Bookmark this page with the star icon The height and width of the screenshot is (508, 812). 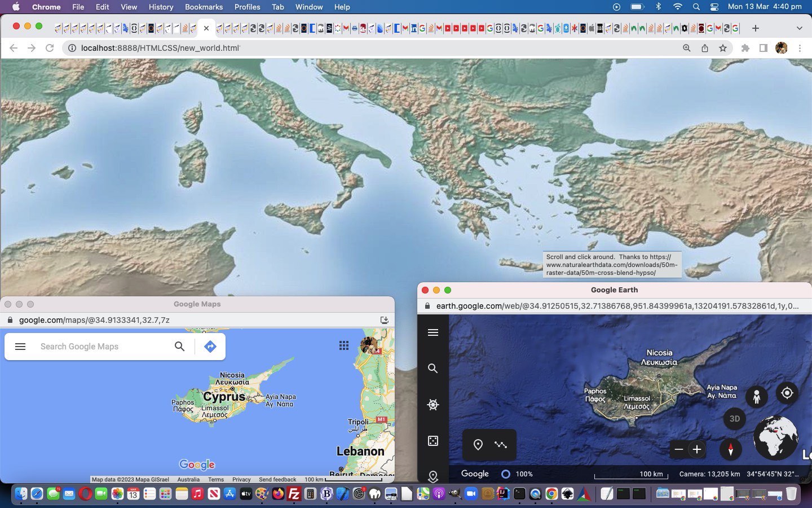pyautogui.click(x=723, y=48)
